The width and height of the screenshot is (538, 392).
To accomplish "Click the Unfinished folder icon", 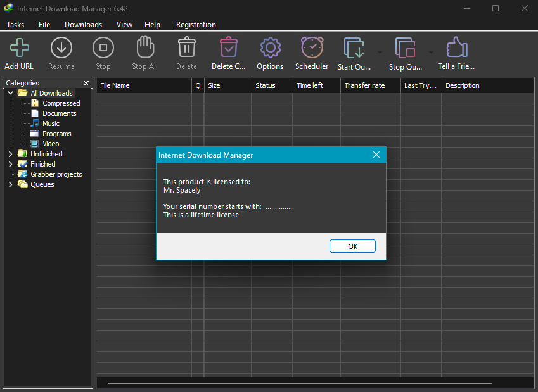I will click(23, 154).
